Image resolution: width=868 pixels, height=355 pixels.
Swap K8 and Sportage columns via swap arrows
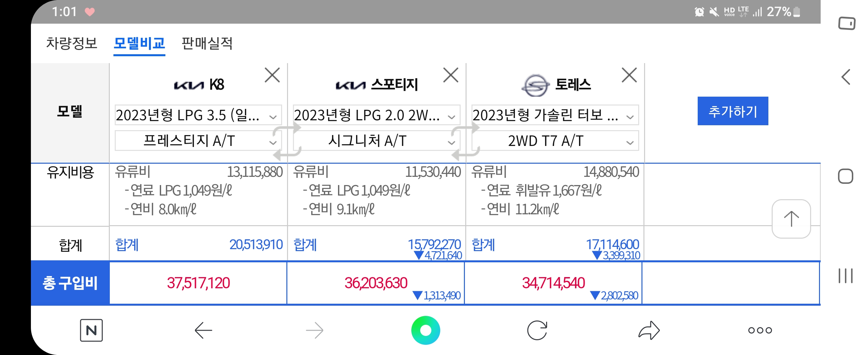pos(287,141)
